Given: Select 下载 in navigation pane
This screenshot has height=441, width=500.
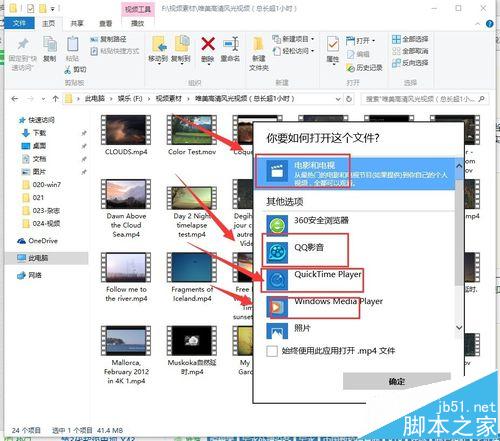Looking at the screenshot, I should point(34,133).
